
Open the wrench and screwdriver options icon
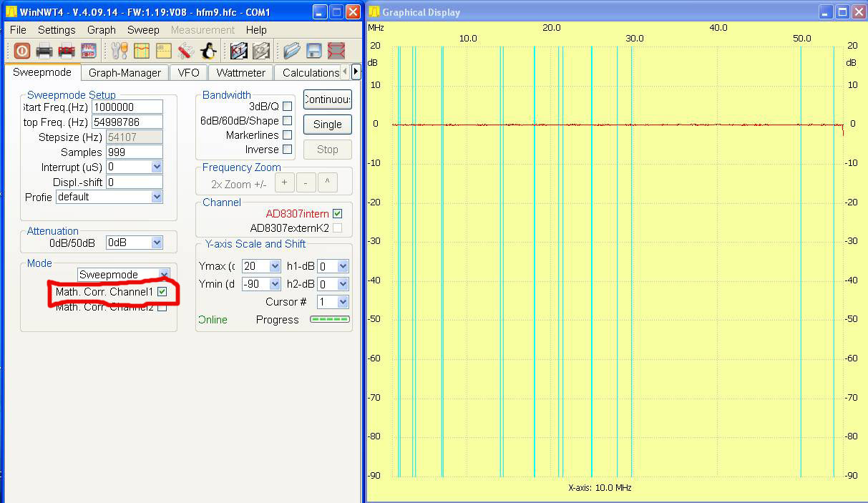tap(119, 51)
